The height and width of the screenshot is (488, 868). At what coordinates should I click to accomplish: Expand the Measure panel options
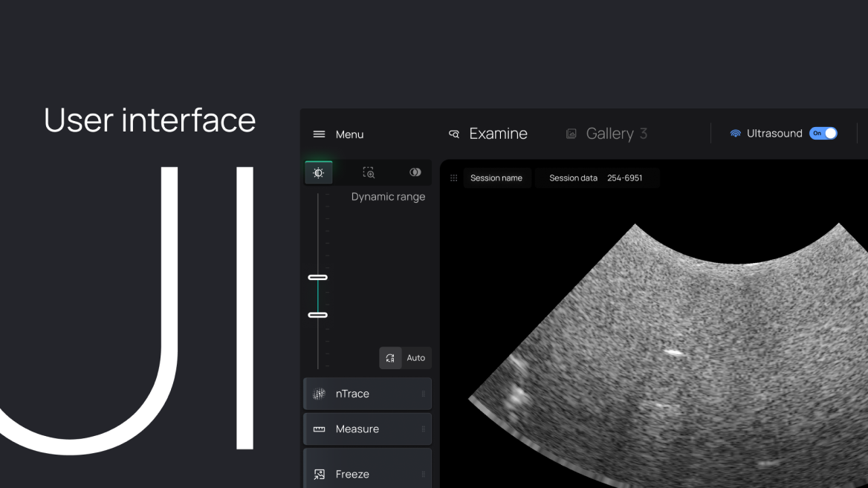(x=425, y=429)
